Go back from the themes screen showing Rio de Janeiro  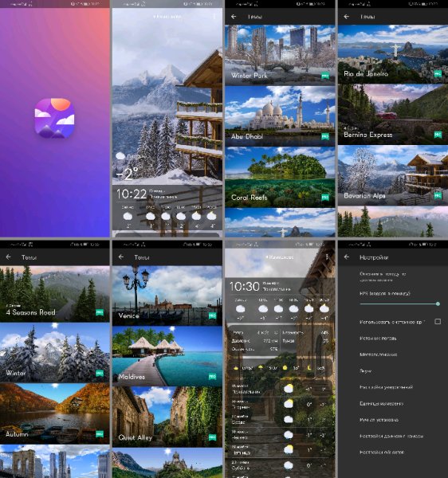click(x=347, y=17)
